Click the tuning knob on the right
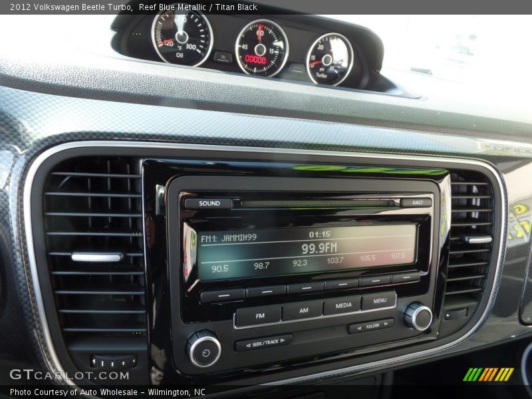 click(x=418, y=317)
